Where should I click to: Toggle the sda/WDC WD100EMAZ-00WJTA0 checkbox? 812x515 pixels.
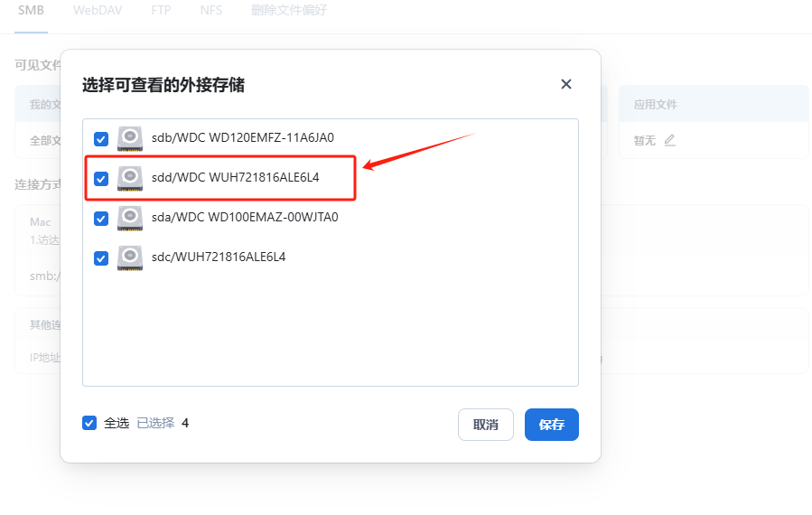pyautogui.click(x=101, y=219)
